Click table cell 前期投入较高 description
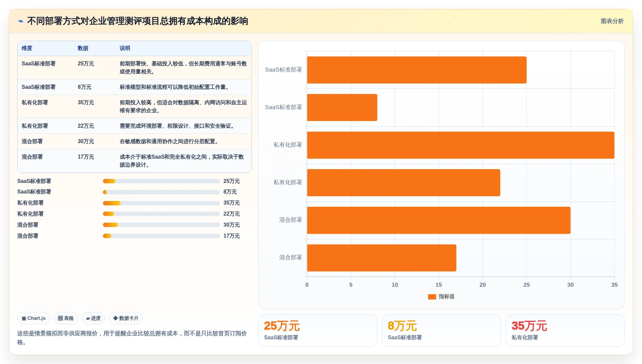Viewport: 642px width, 364px height. 183,106
